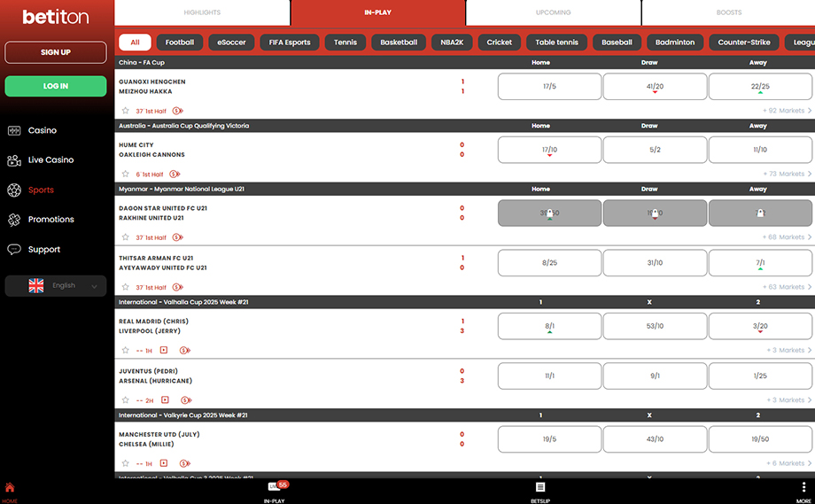Bet Ayeyawady United away at 7/1
This screenshot has width=815, height=504.
pyautogui.click(x=760, y=263)
